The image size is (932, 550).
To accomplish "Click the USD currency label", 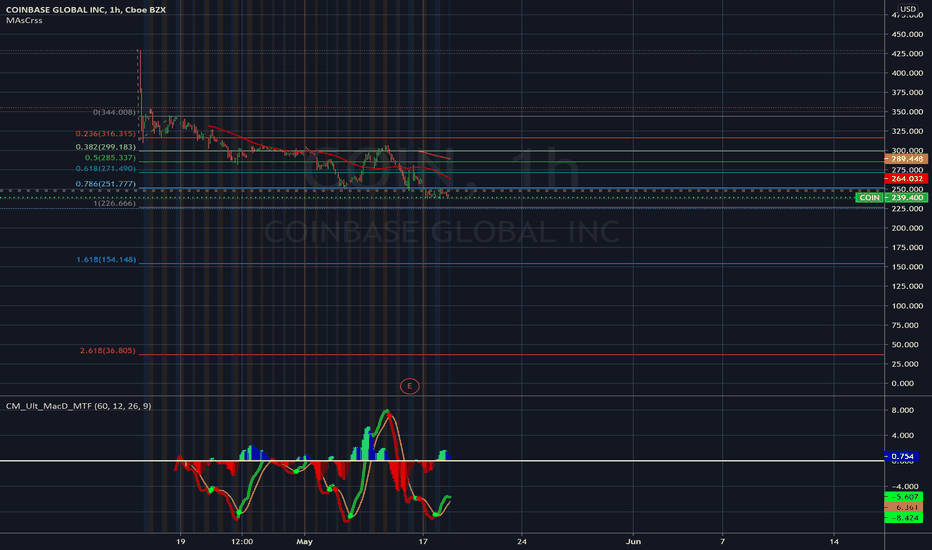I will [907, 9].
